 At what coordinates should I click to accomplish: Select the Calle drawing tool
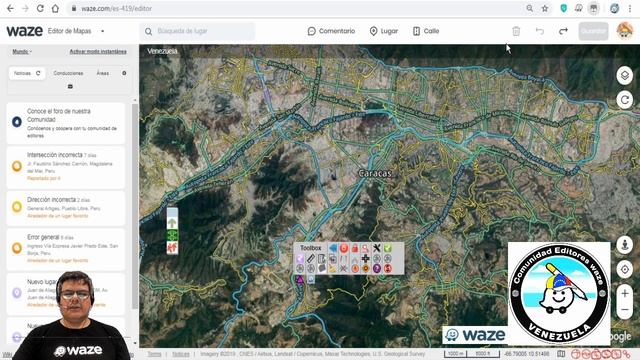[426, 31]
